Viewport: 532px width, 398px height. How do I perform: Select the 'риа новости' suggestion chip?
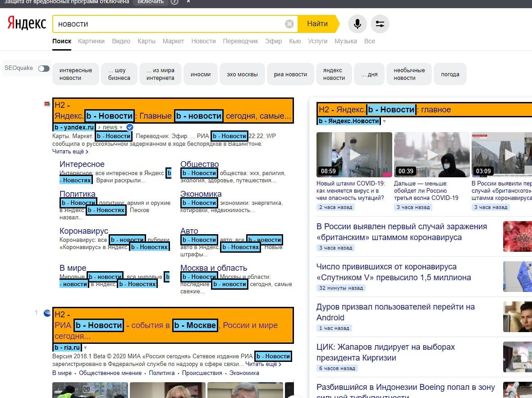point(290,74)
